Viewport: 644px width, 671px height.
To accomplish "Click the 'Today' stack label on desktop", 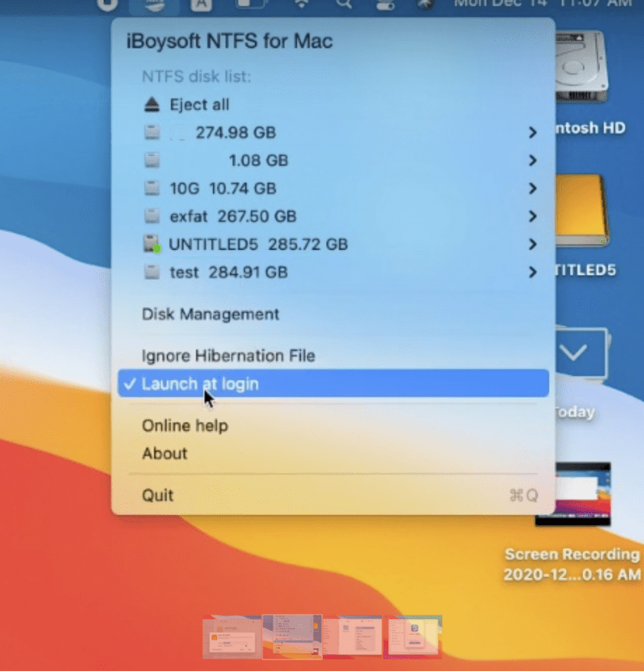I will tap(574, 412).
